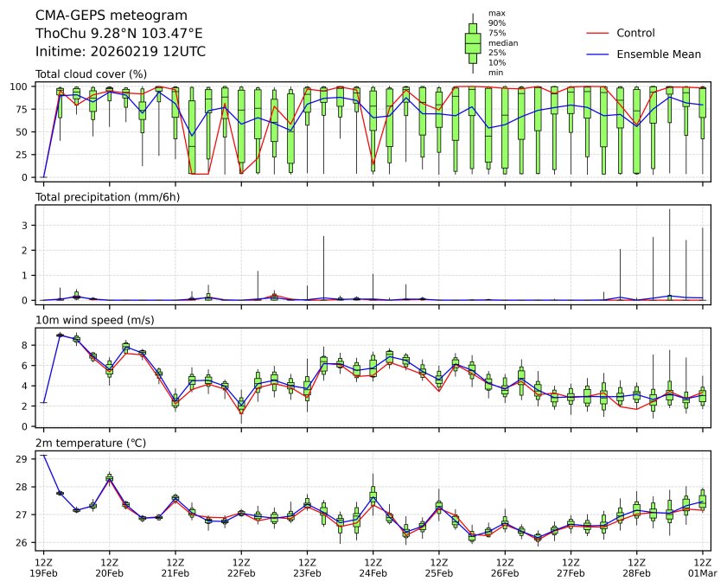Click the ThoChu coordinates text
Screen dimensions: 727x588
pos(119,34)
